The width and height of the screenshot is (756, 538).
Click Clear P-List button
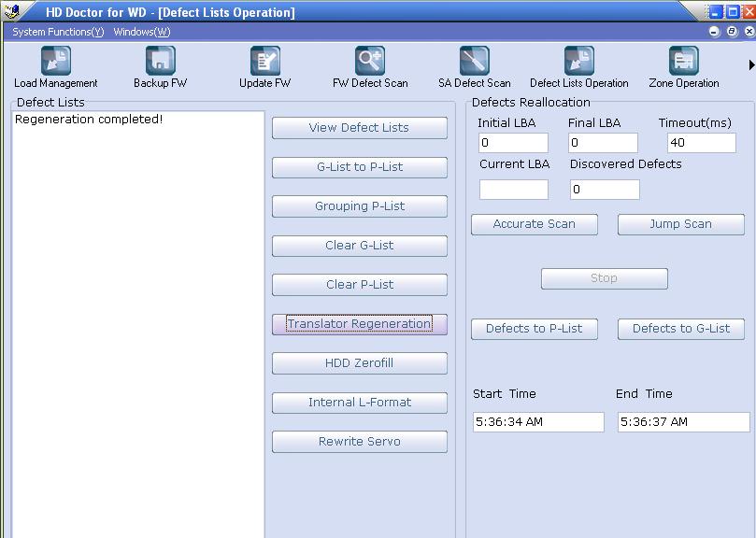(359, 285)
